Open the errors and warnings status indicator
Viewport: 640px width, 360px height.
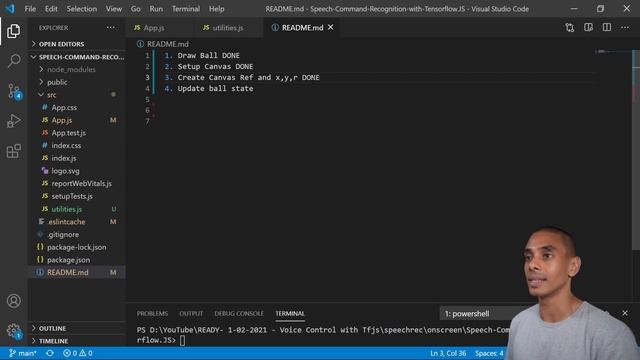[x=78, y=353]
